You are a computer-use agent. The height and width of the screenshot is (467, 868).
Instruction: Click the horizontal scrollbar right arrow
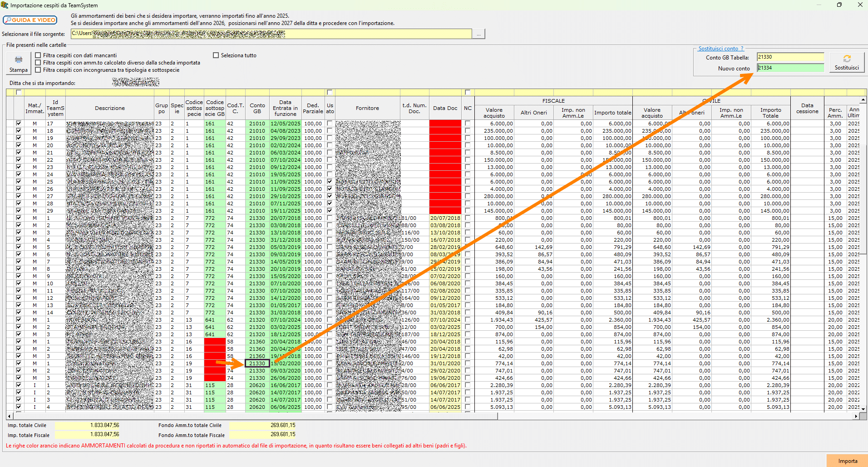click(856, 416)
